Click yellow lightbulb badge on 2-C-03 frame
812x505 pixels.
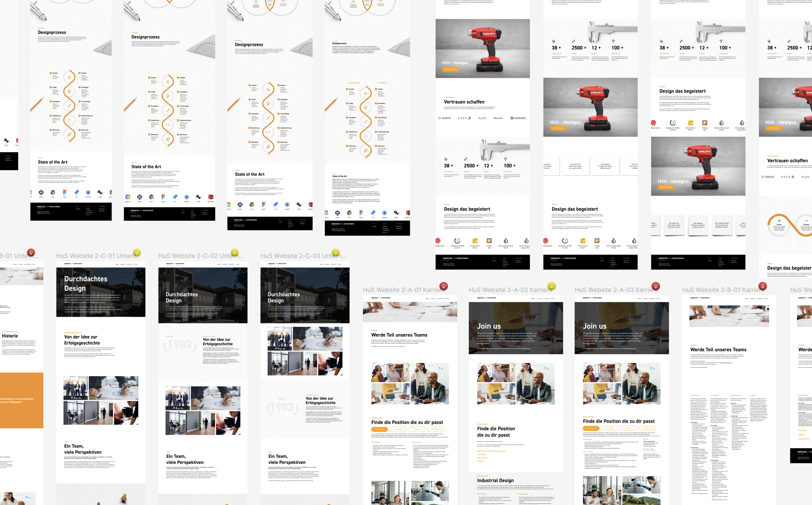point(336,252)
